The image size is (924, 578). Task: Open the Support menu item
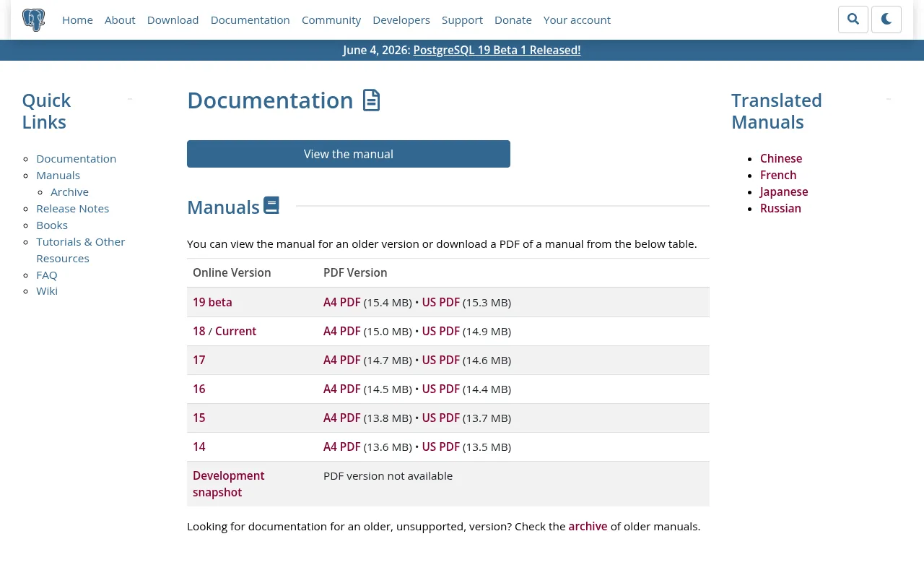click(x=462, y=20)
